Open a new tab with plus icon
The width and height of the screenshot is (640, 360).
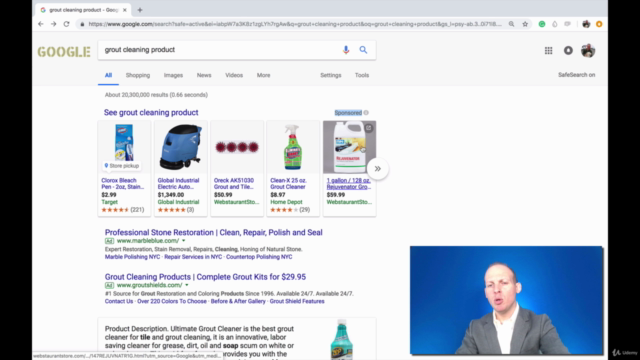(x=140, y=10)
